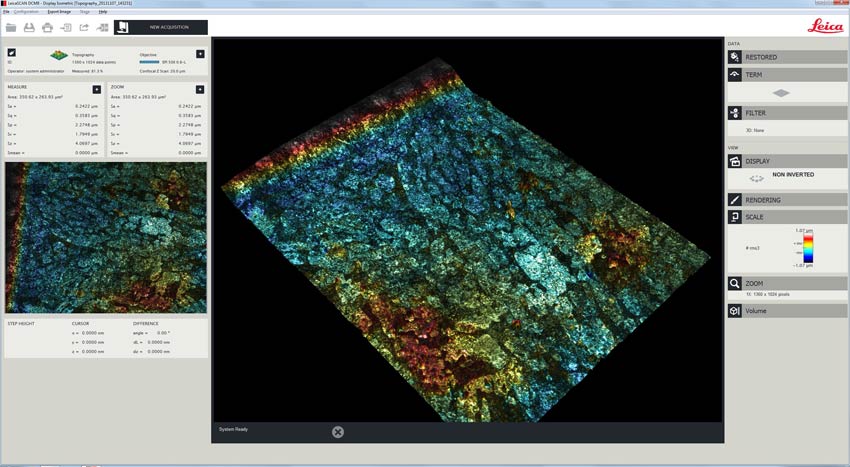Open the Help menu
This screenshot has height=467, width=850.
pyautogui.click(x=103, y=11)
